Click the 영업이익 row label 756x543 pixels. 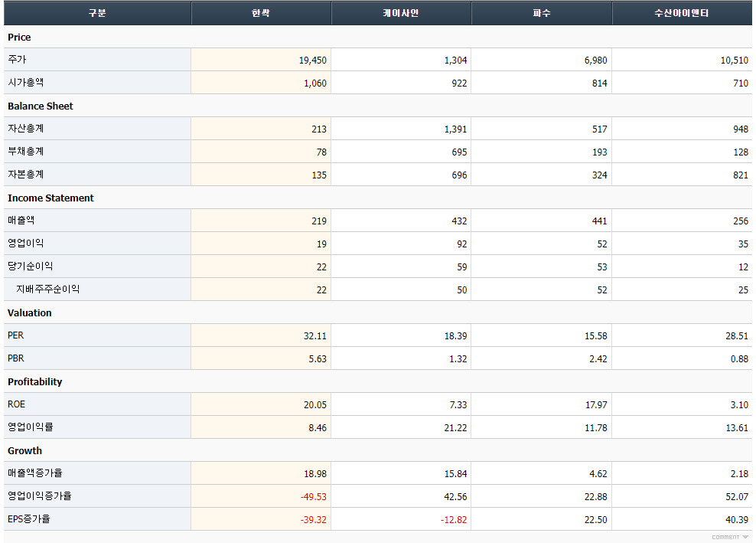tap(25, 244)
